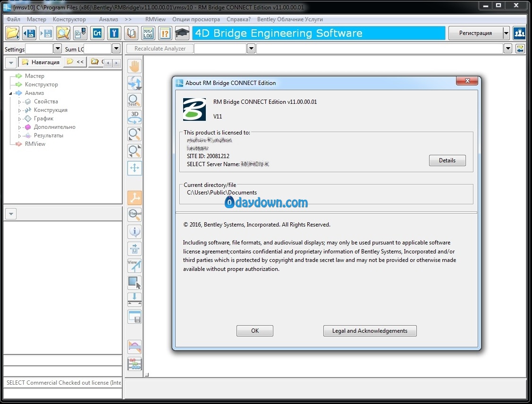The width and height of the screenshot is (532, 404).
Task: Click the Регистрация button
Action: [x=475, y=33]
